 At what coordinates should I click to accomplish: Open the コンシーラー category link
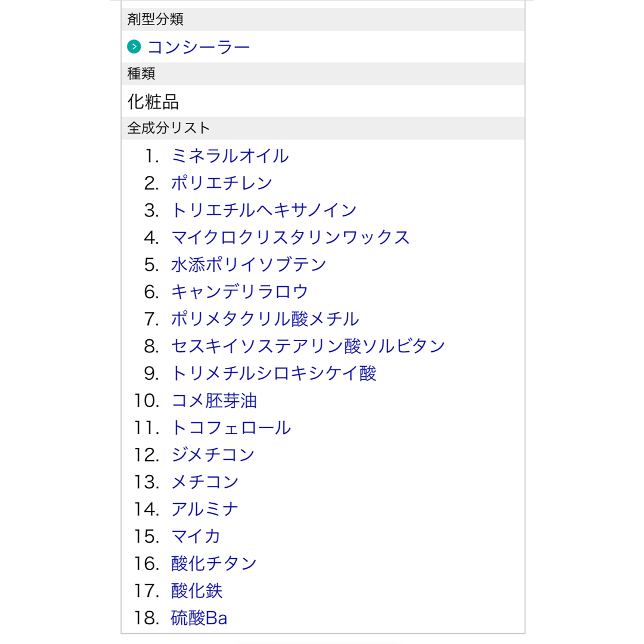click(x=199, y=47)
